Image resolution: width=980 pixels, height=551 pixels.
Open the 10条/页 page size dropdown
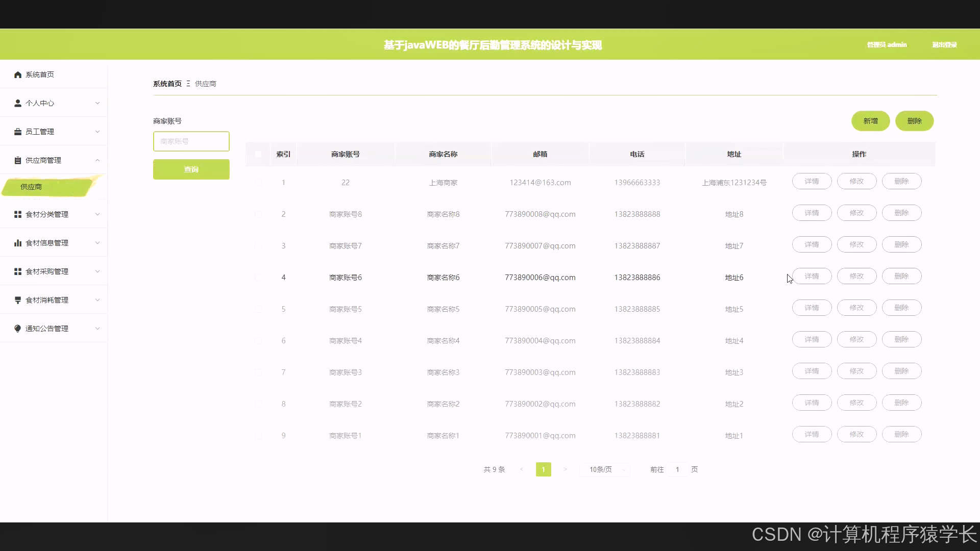click(x=605, y=469)
